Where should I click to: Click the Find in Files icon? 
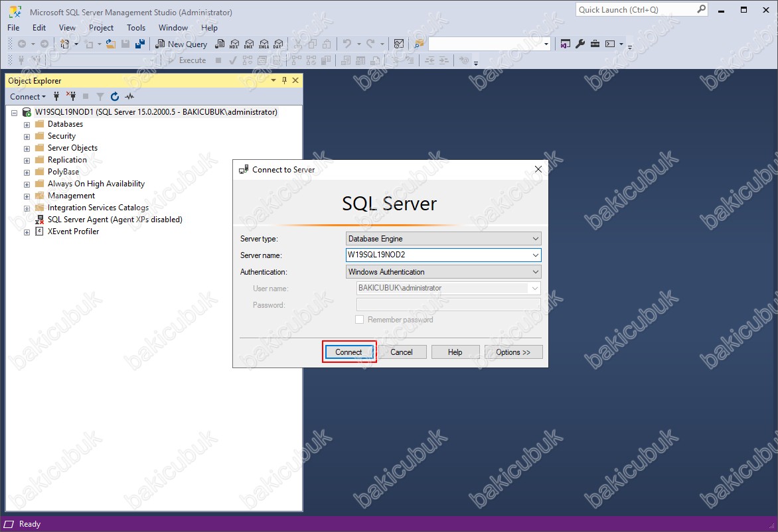tap(420, 44)
